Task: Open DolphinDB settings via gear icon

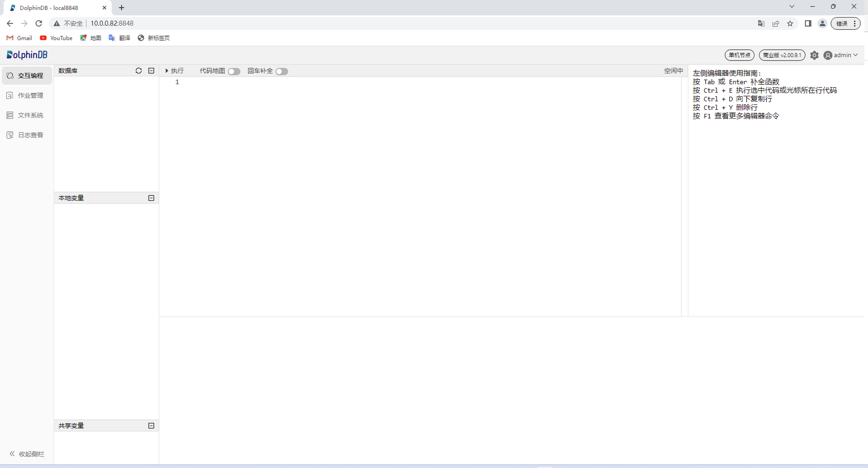Action: [815, 55]
